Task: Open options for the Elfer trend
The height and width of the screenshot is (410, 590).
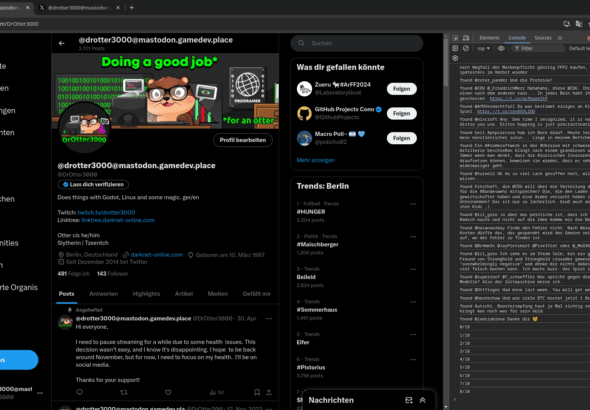Action: pyautogui.click(x=413, y=334)
